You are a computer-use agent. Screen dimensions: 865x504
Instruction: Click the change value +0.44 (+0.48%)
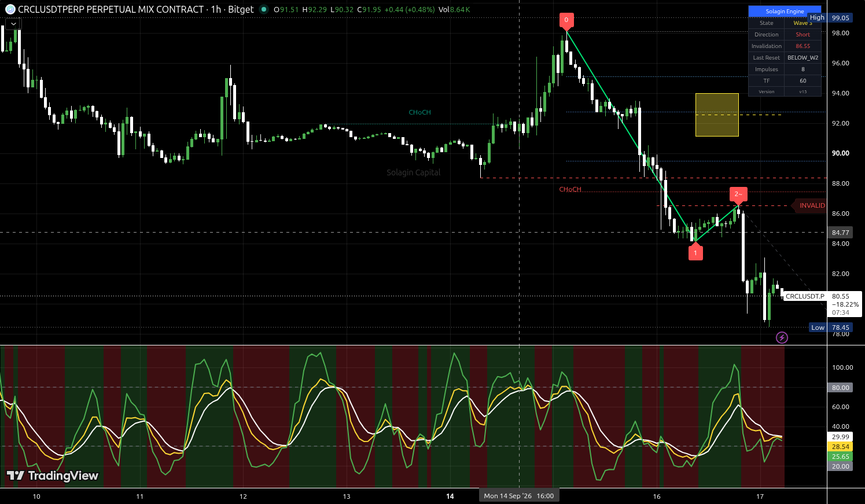tap(409, 9)
